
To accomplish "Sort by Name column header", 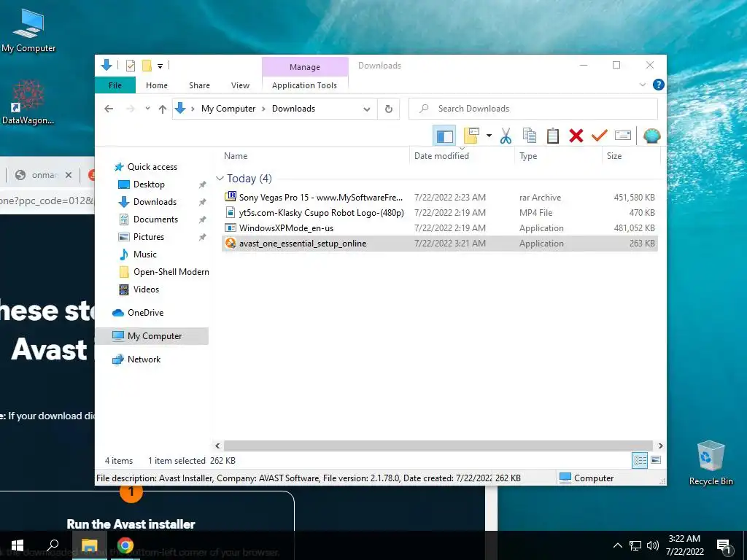I will point(314,156).
